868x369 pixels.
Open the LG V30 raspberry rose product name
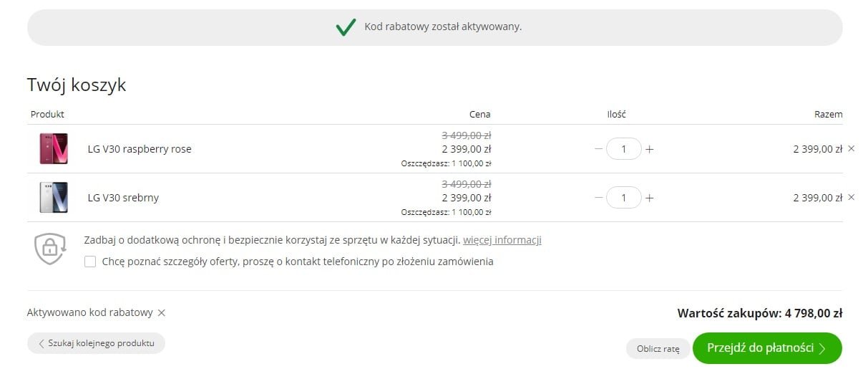click(x=140, y=149)
